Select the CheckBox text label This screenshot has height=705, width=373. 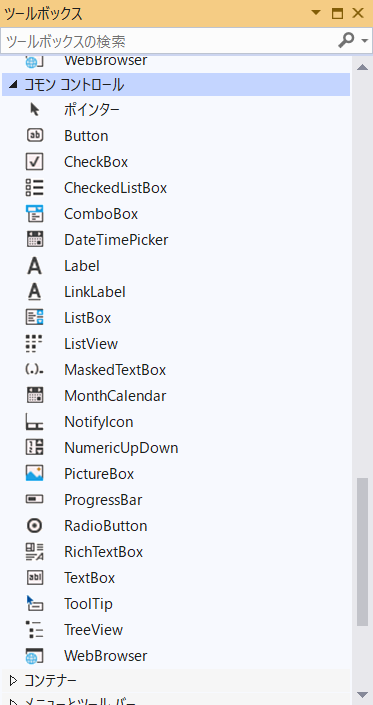tap(96, 162)
